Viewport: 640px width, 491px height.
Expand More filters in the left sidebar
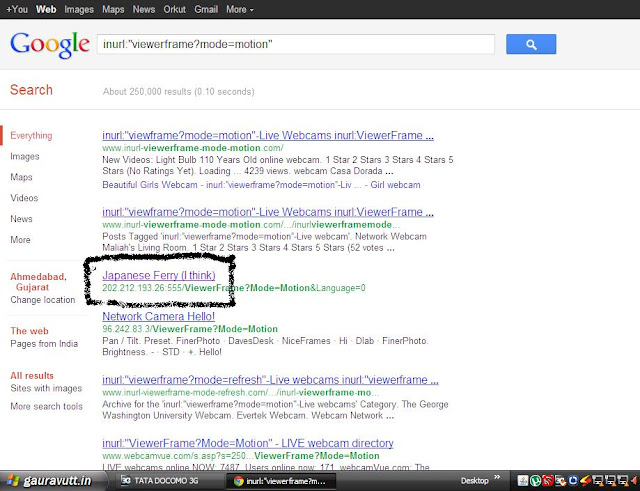coord(20,240)
